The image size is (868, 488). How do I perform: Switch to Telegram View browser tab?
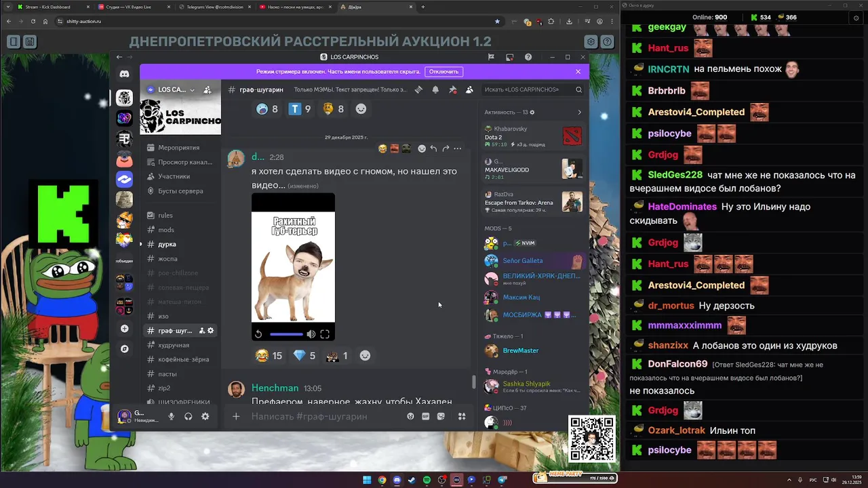214,7
